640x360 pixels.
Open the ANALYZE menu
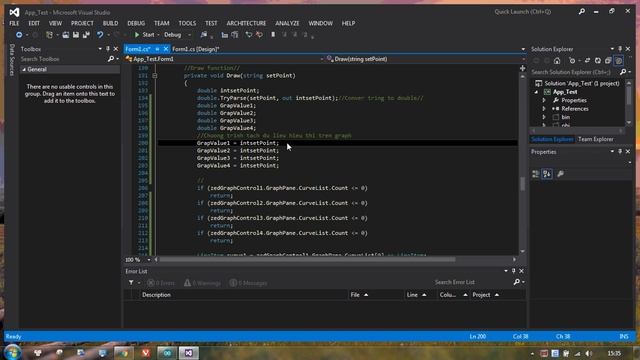pos(287,23)
